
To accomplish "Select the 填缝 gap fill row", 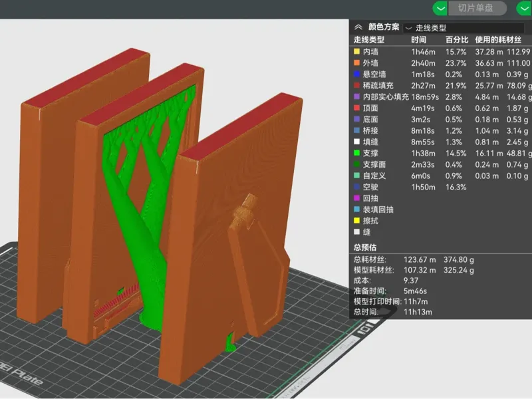I will coord(441,142).
